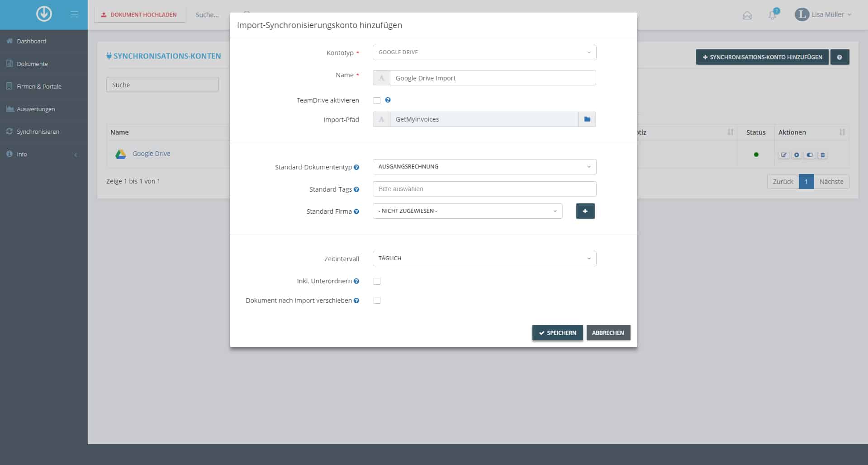Enable the TeamDrive aktivieren checkbox

pyautogui.click(x=377, y=100)
